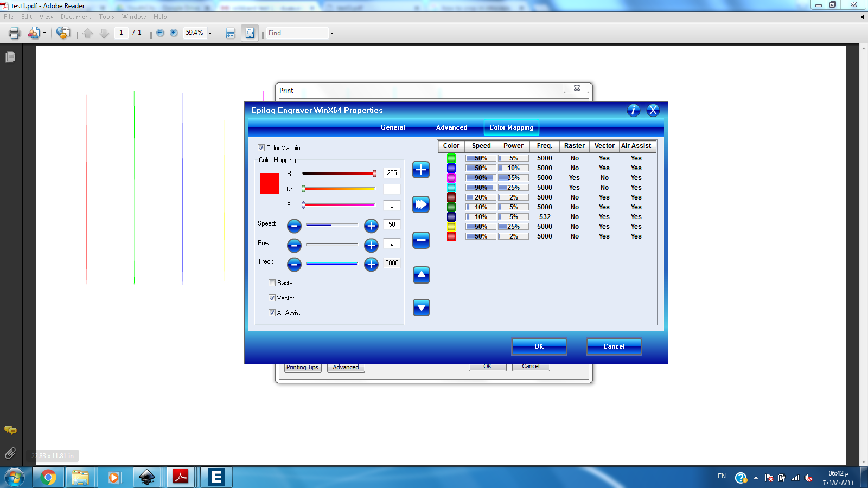This screenshot has width=868, height=488.
Task: Open the Window menu
Action: tap(134, 17)
